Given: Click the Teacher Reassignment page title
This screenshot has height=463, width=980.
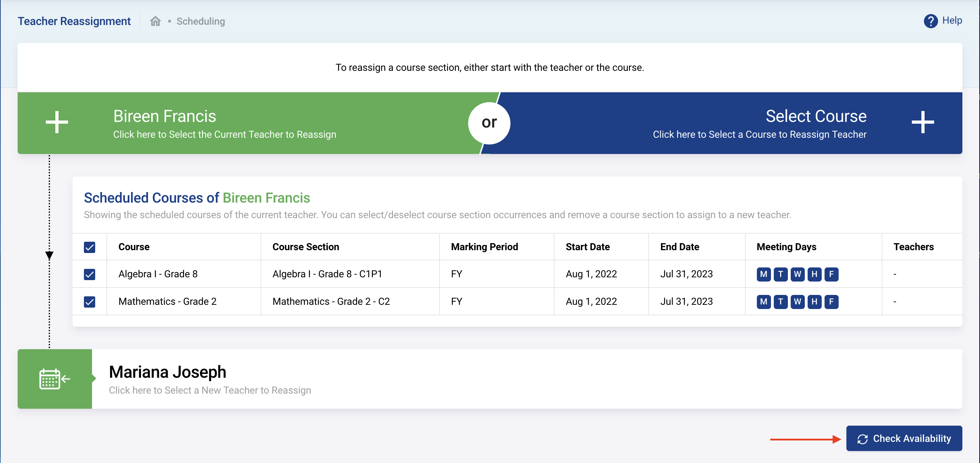Looking at the screenshot, I should tap(74, 21).
